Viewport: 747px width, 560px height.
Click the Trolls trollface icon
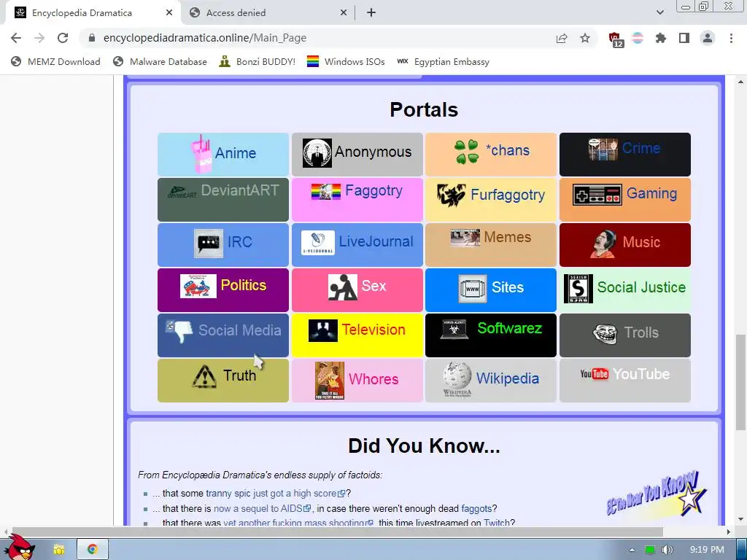[605, 334]
